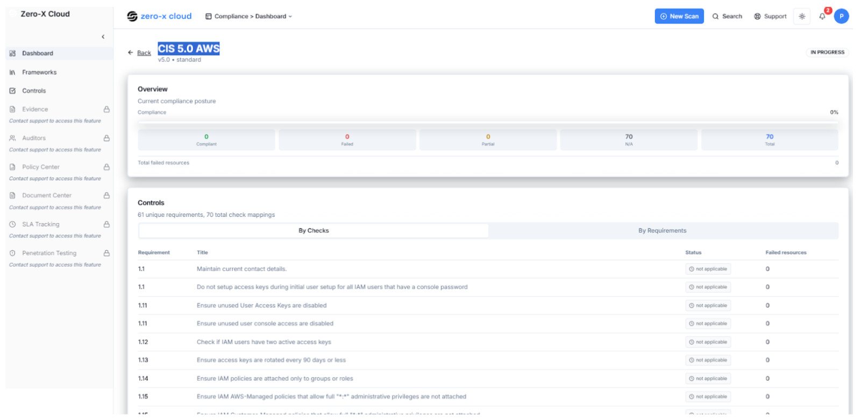Image resolution: width=868 pixels, height=420 pixels.
Task: Click the Requirement column header
Action: pos(154,252)
